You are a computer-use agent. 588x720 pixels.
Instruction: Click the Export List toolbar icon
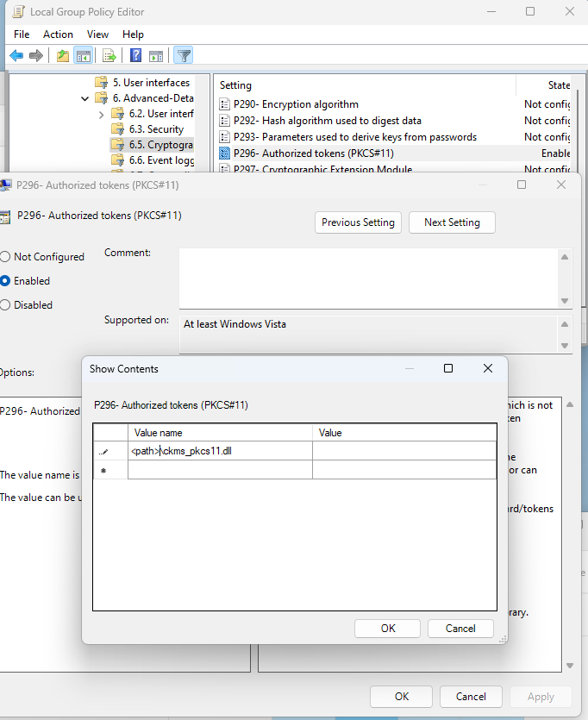[109, 56]
